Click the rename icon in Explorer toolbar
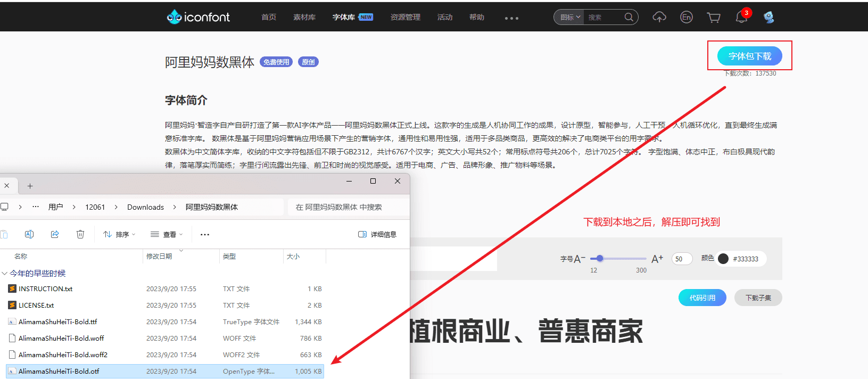 pos(29,234)
